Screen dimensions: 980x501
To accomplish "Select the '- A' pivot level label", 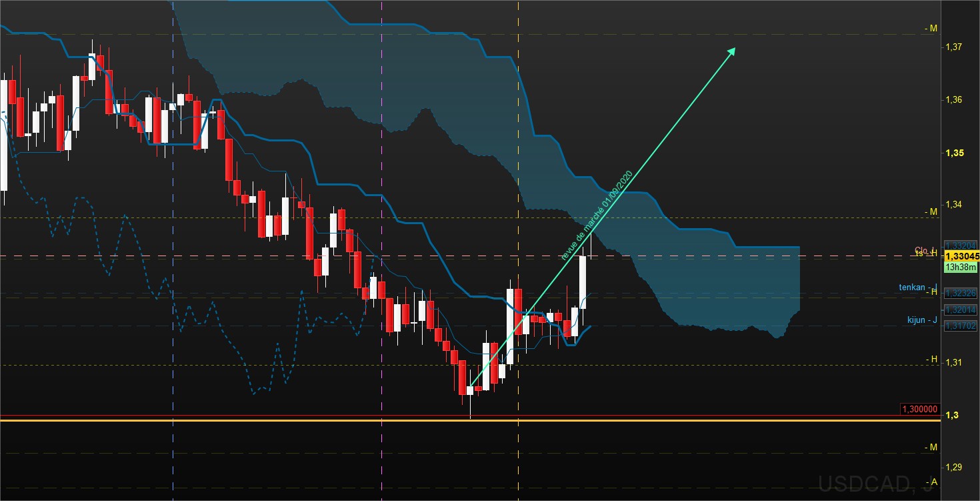I will coord(931,482).
